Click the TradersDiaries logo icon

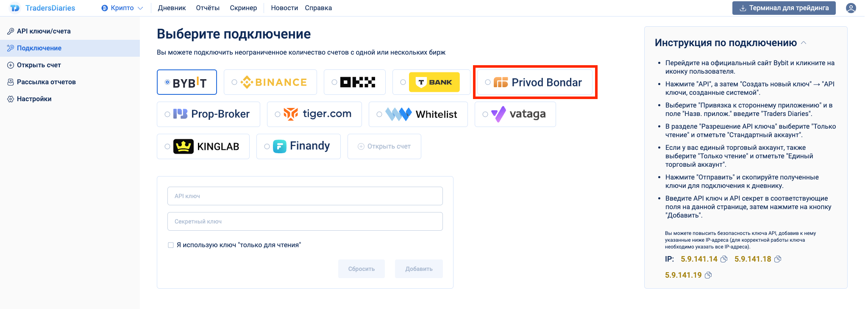[x=15, y=8]
